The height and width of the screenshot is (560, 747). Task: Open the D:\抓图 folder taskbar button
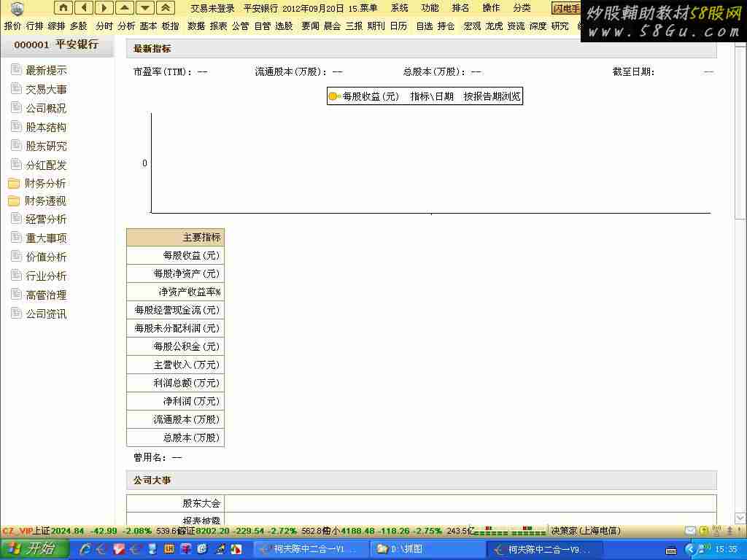[x=427, y=549]
